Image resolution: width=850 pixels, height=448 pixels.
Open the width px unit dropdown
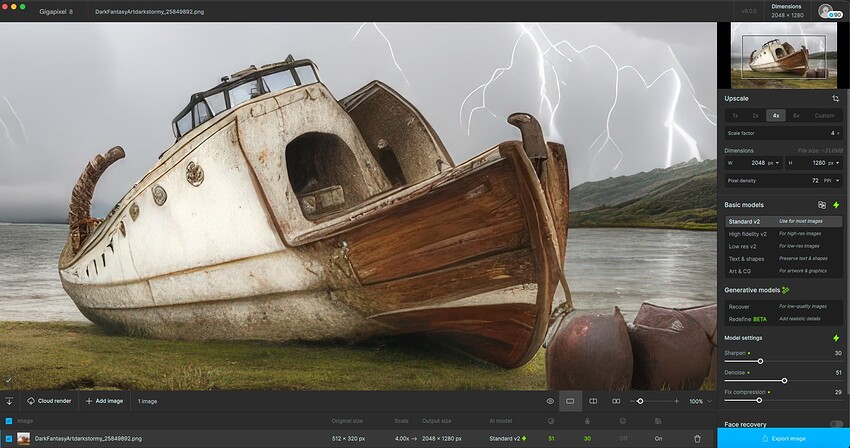[774, 163]
